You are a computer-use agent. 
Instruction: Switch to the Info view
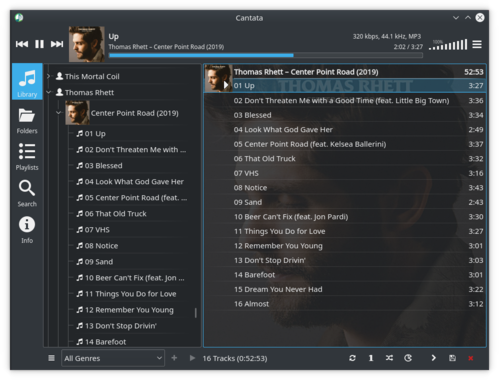coord(27,230)
